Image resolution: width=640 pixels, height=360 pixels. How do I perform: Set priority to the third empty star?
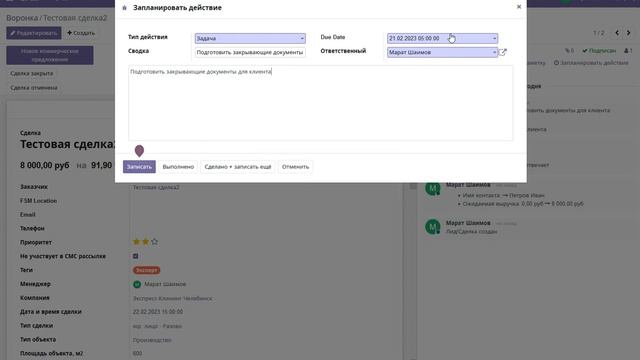[154, 242]
